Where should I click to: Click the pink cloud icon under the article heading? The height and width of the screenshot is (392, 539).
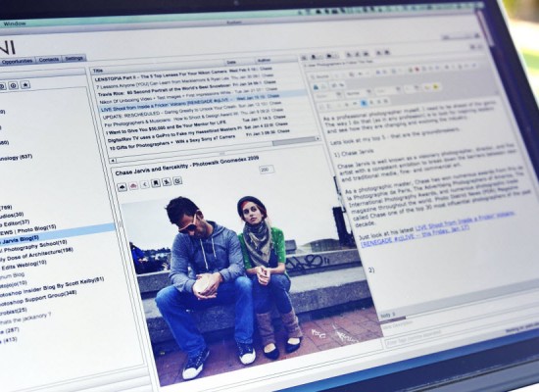(133, 185)
